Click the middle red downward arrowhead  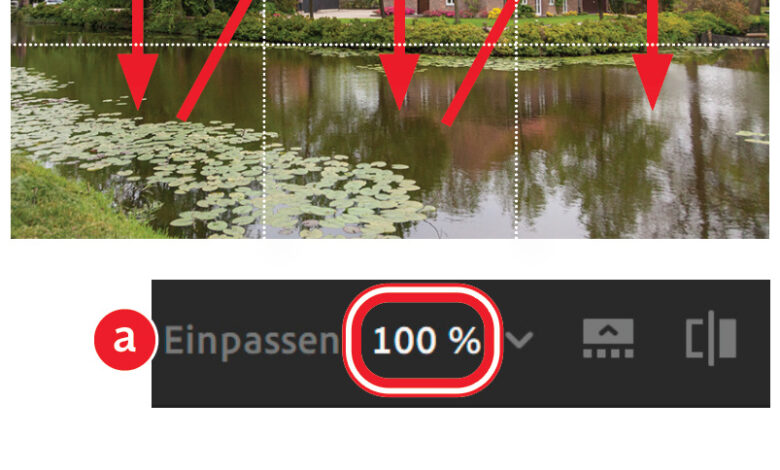pyautogui.click(x=399, y=81)
